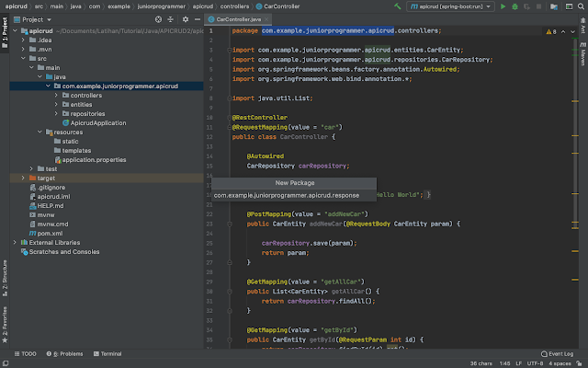Toggle the 1: Project side tab
Screen dimensions: 588x368
coord(5,33)
